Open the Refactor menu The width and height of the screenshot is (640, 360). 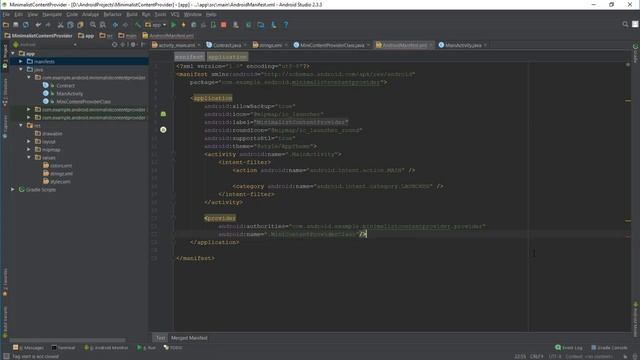point(112,14)
